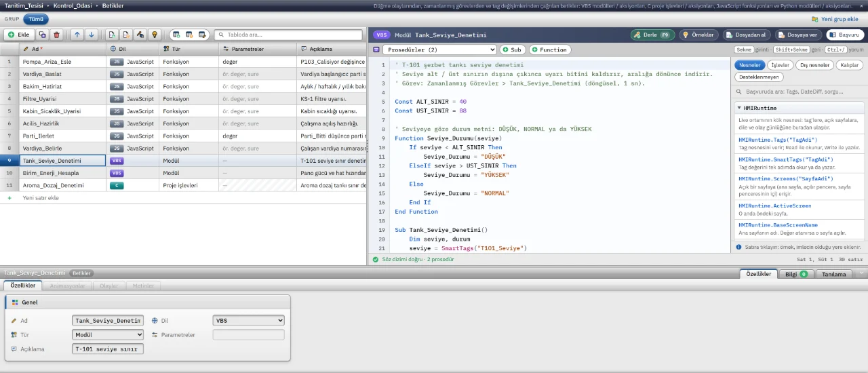
Task: Click the Dosyaya ver export button
Action: tap(798, 35)
